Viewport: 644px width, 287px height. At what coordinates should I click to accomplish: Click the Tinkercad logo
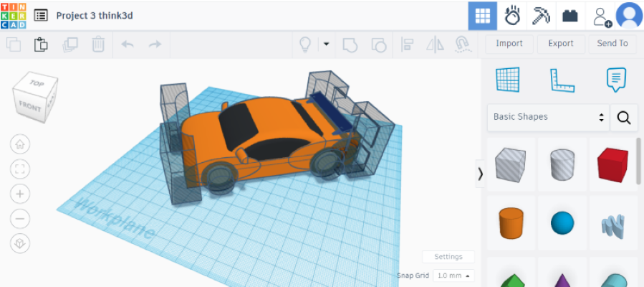coord(13,16)
